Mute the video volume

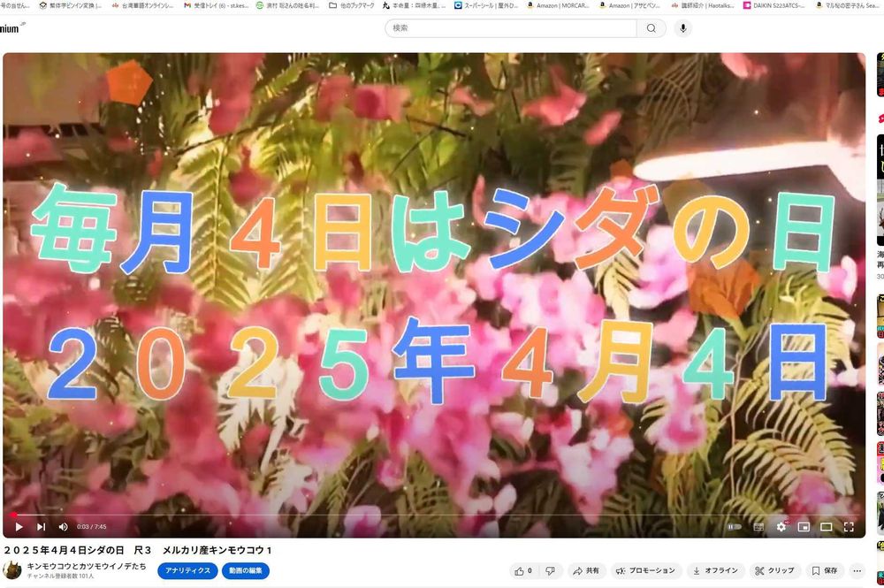[63, 527]
